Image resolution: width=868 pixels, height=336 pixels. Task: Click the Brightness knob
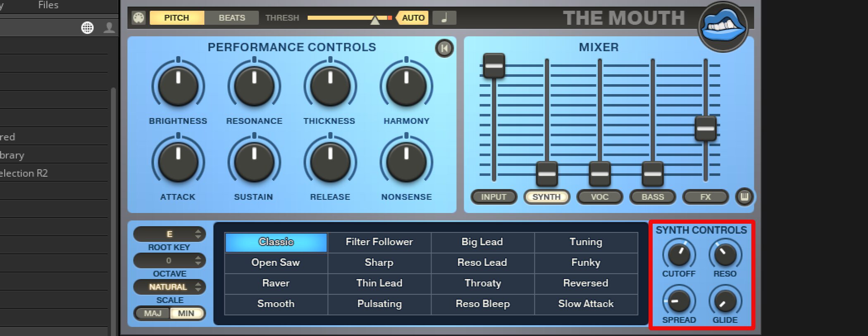178,86
